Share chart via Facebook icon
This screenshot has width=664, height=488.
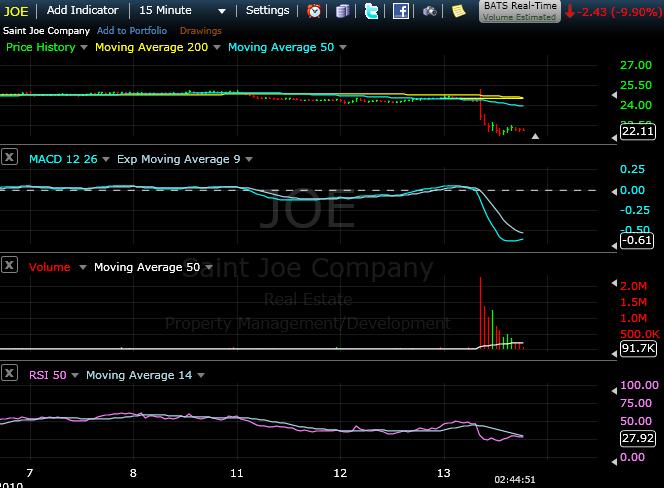(400, 11)
